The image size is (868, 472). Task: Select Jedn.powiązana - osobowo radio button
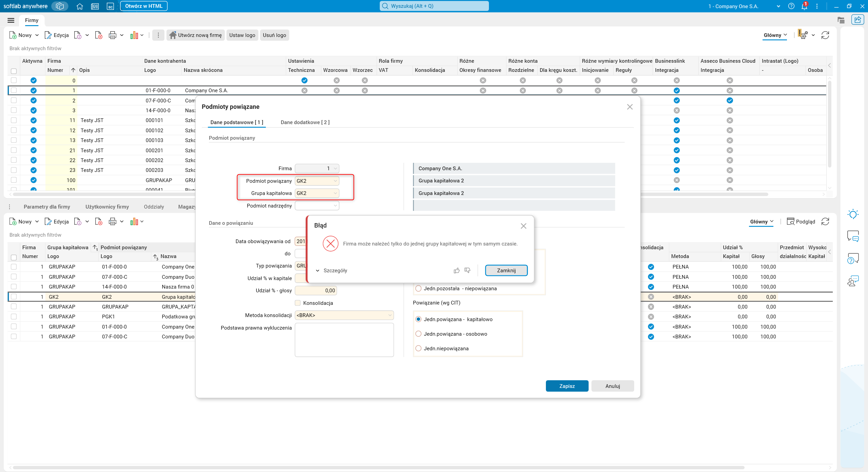(418, 334)
